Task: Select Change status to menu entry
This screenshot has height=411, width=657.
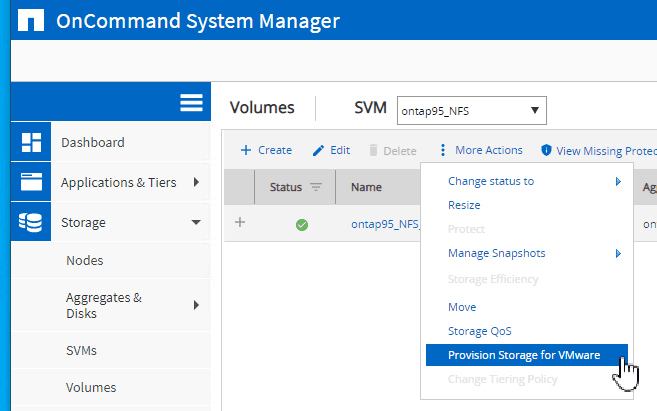Action: pos(491,181)
